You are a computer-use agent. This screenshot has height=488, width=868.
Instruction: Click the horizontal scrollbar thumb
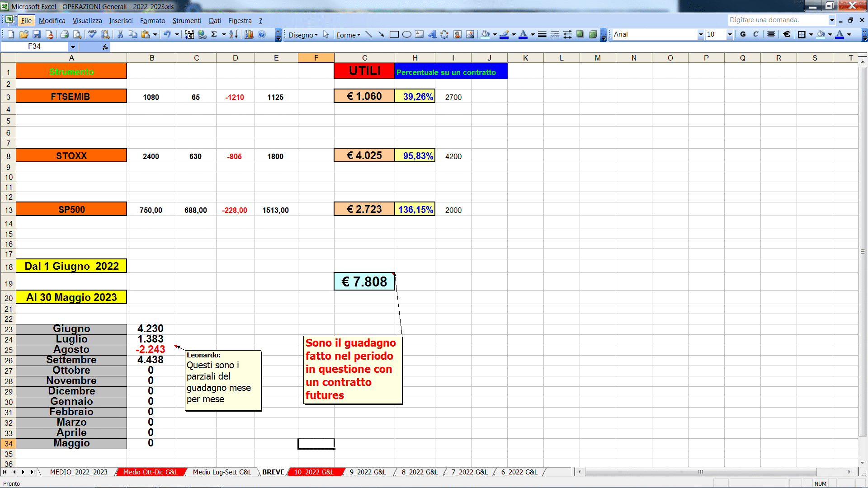[x=700, y=472]
